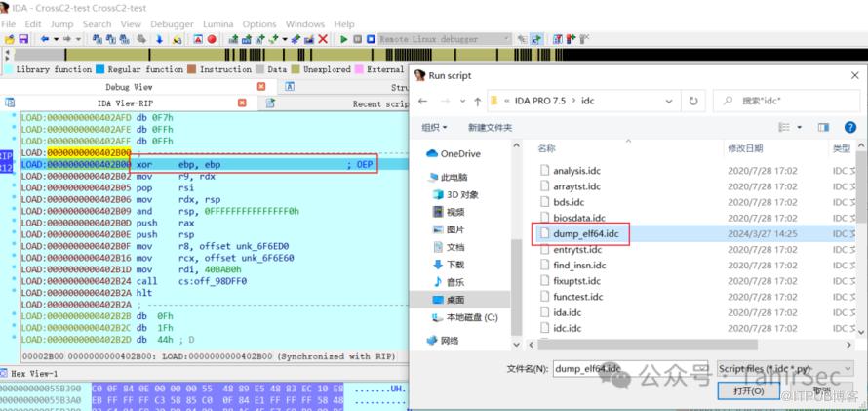Click the OneDrive cloud icon in the sidebar

[x=432, y=153]
